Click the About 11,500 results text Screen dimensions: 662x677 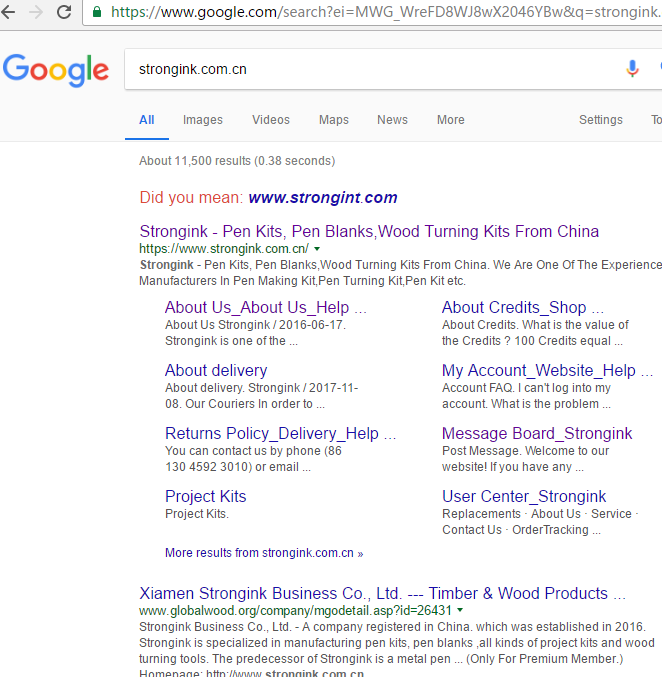tap(237, 161)
